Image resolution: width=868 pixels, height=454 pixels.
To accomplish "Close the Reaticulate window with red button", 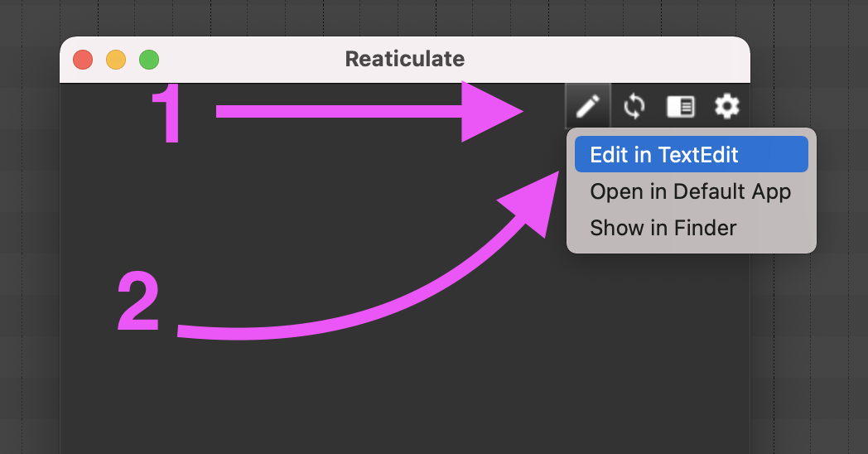I will tap(83, 60).
